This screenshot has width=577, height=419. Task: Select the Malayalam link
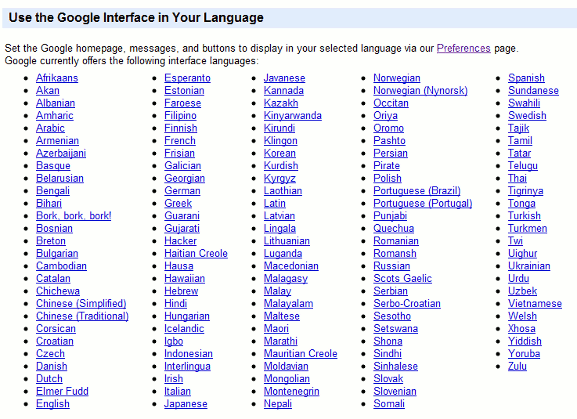(x=288, y=303)
